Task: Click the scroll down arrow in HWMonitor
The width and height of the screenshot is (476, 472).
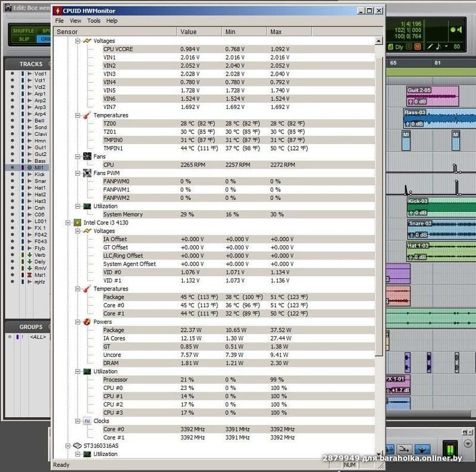Action: pyautogui.click(x=378, y=454)
